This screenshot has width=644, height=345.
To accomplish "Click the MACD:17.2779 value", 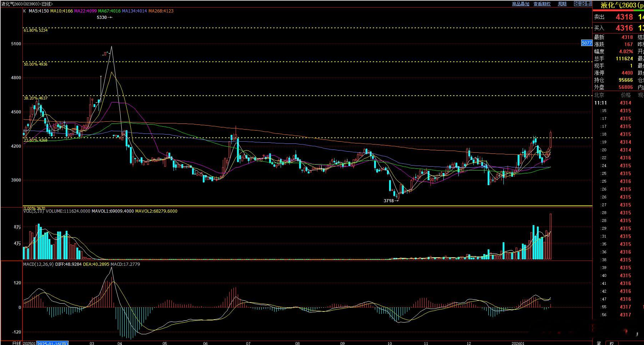I will [x=125, y=264].
